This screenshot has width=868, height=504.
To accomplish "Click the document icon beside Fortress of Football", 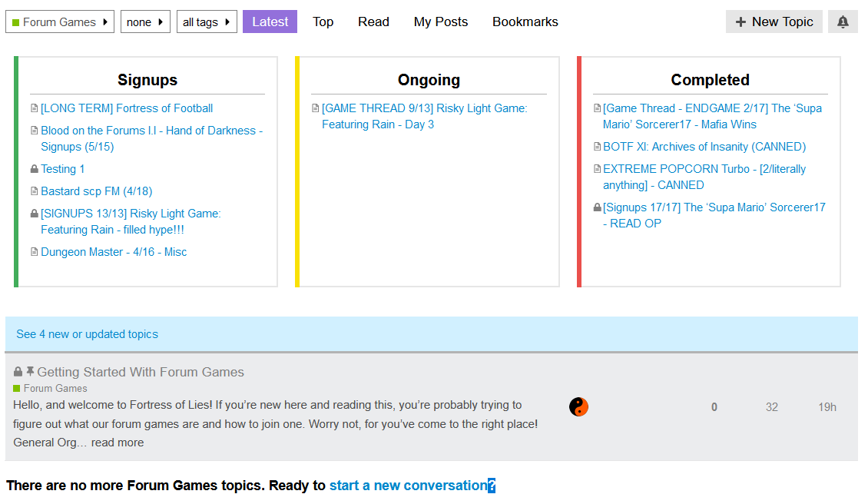I will tap(35, 108).
